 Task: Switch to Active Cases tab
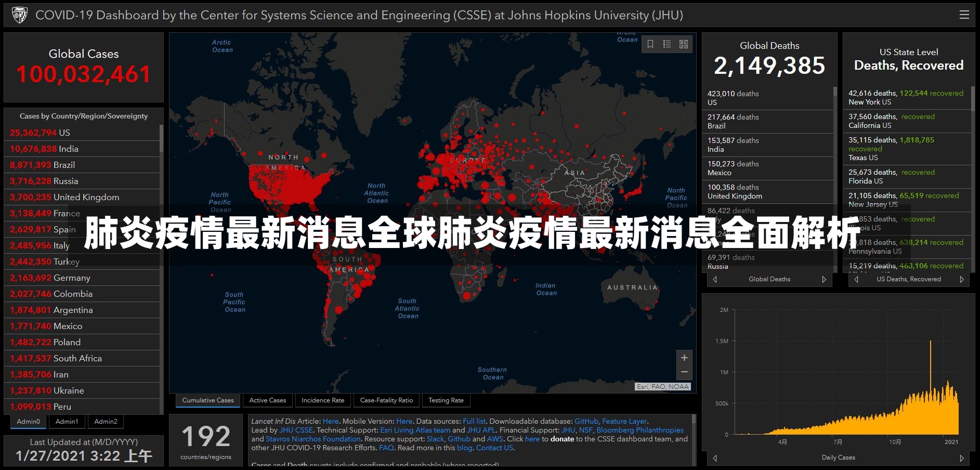pyautogui.click(x=268, y=400)
